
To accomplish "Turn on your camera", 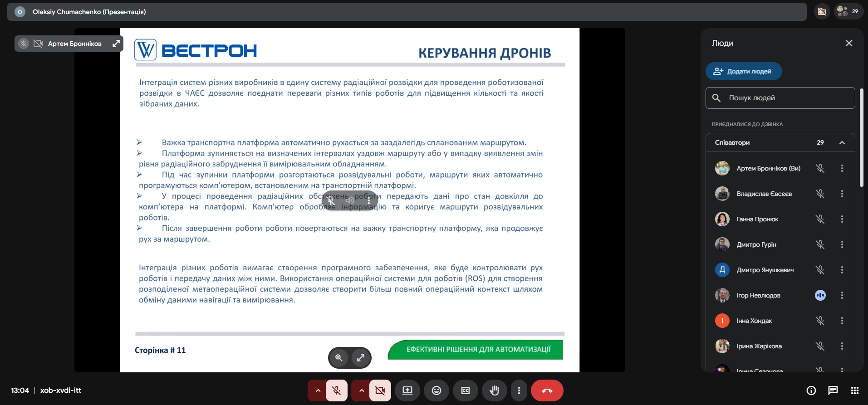I will click(x=380, y=390).
